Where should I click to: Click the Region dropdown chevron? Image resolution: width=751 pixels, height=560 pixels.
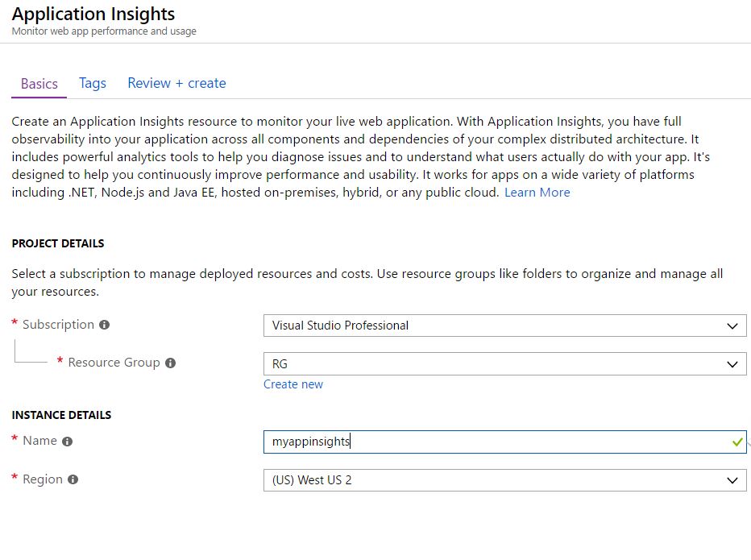[x=732, y=479]
